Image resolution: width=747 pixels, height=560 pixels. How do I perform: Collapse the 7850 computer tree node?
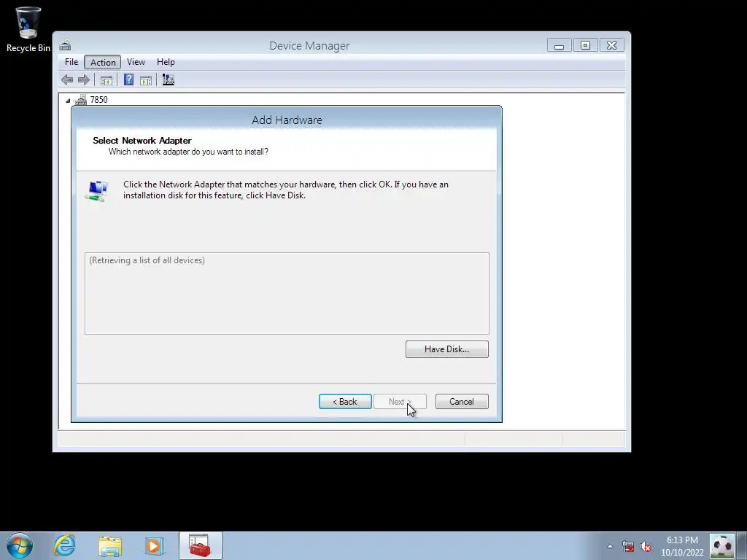(x=68, y=101)
